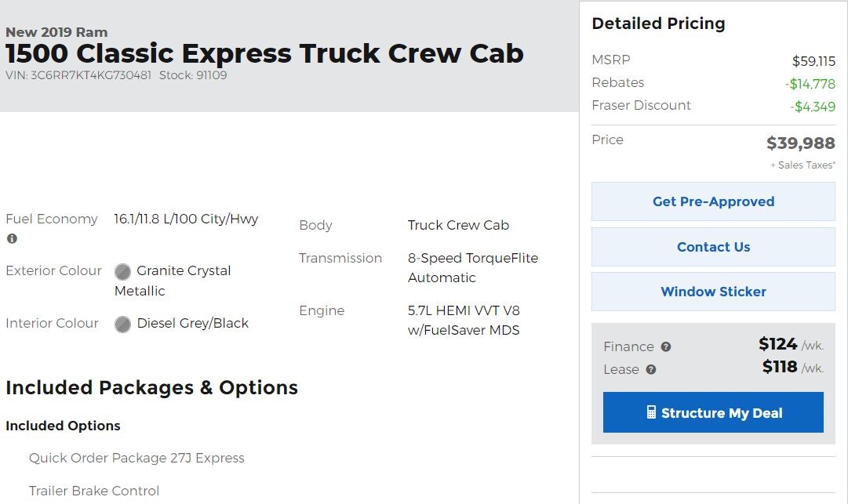
Task: Click the Structure My Deal button
Action: tap(713, 412)
